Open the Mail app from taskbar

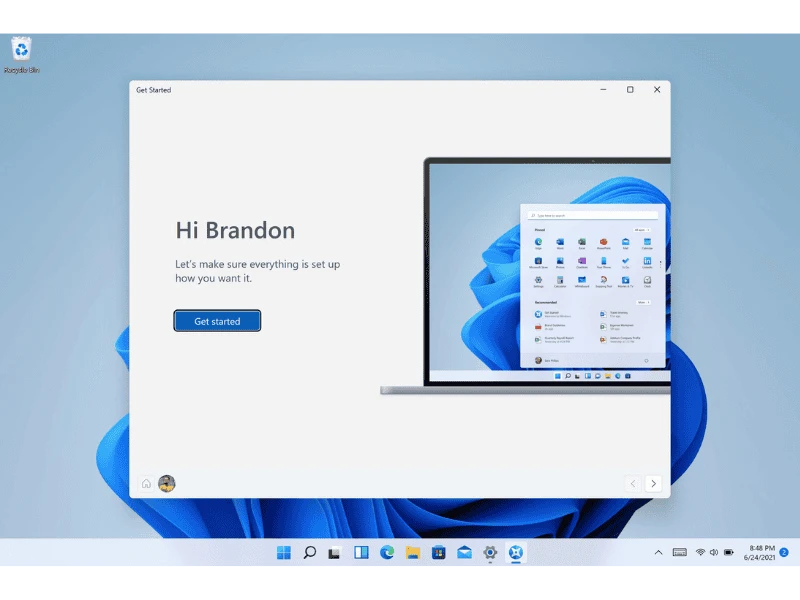[464, 553]
